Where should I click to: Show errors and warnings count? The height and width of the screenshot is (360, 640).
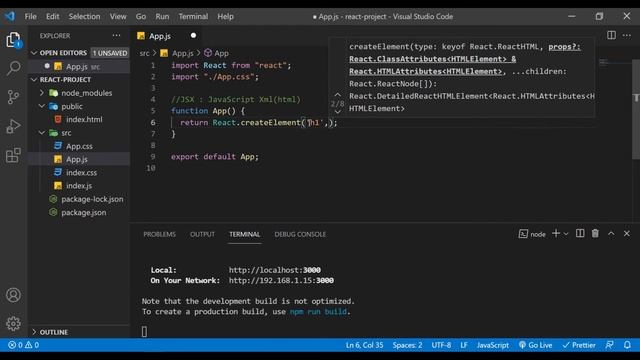click(24, 345)
